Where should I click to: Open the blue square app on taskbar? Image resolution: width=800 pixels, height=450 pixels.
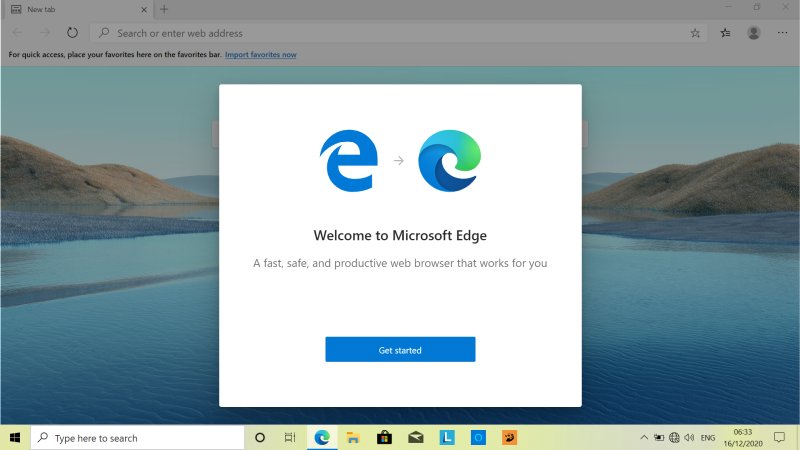click(478, 438)
